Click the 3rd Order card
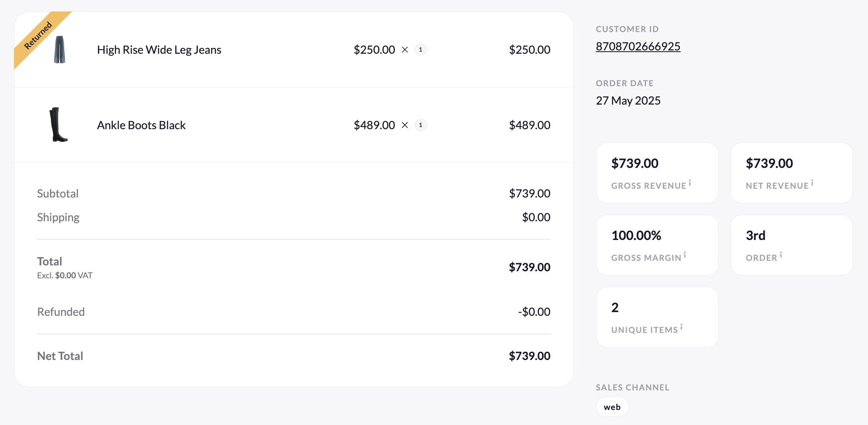 tap(791, 245)
